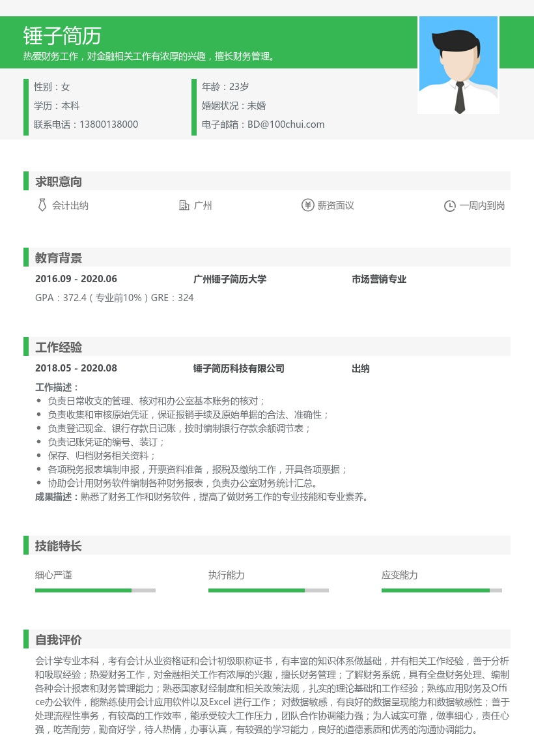The image size is (534, 756).
Task: Click the green bar beside 求职意向 header
Action: [x=25, y=181]
